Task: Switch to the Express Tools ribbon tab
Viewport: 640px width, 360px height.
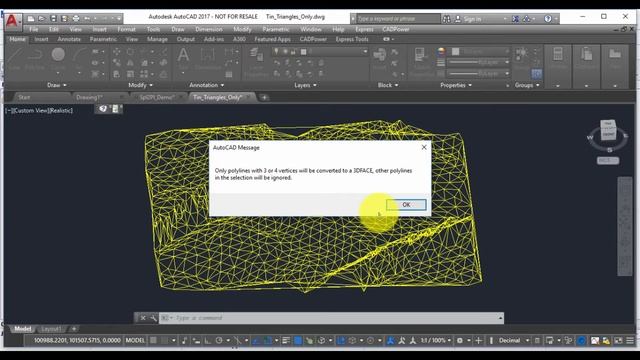Action: (352, 39)
